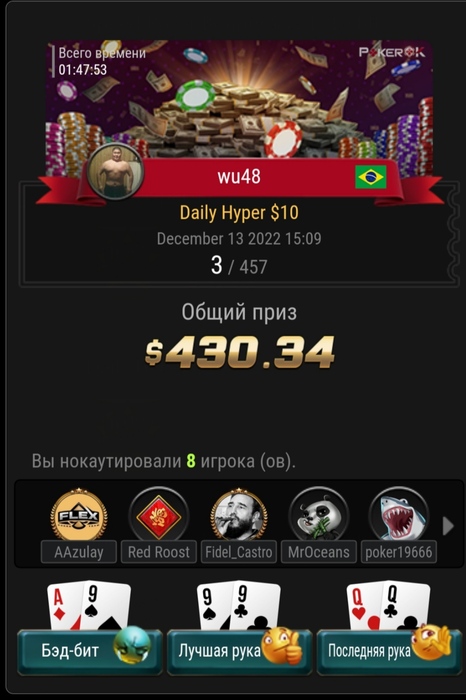466x700 pixels.
Task: Click the Бэд-бит button
Action: click(x=89, y=651)
